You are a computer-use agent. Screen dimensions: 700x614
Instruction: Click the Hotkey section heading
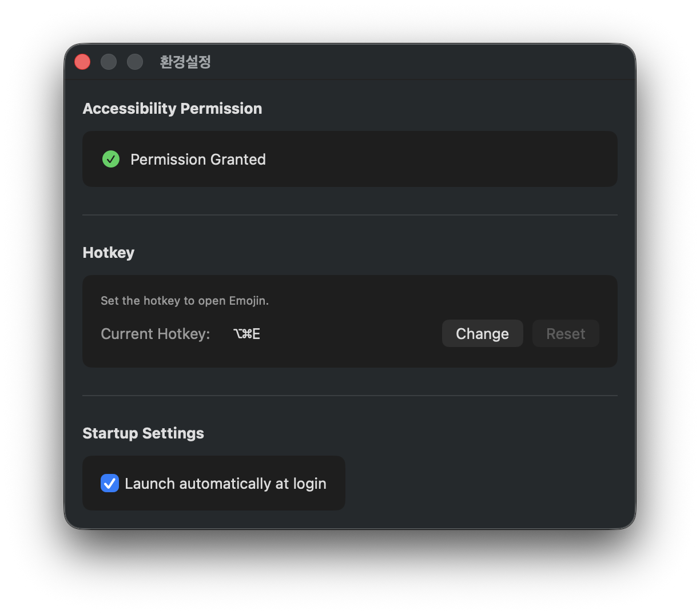point(108,252)
